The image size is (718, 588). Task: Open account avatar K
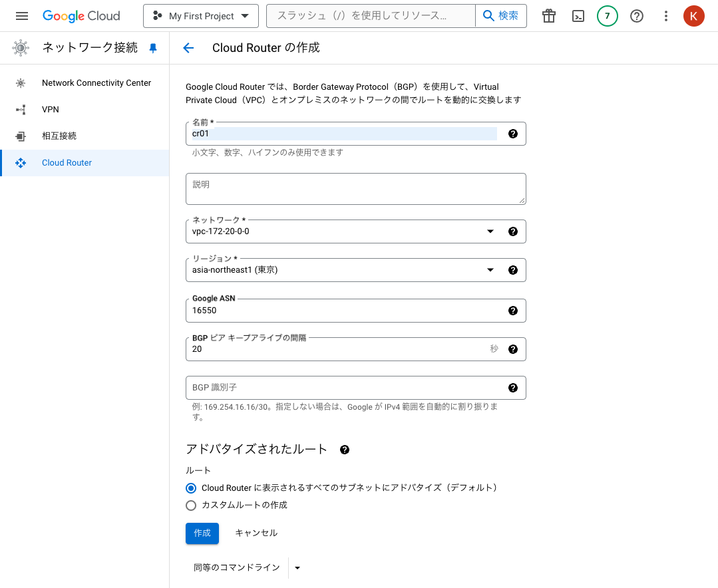pos(693,16)
